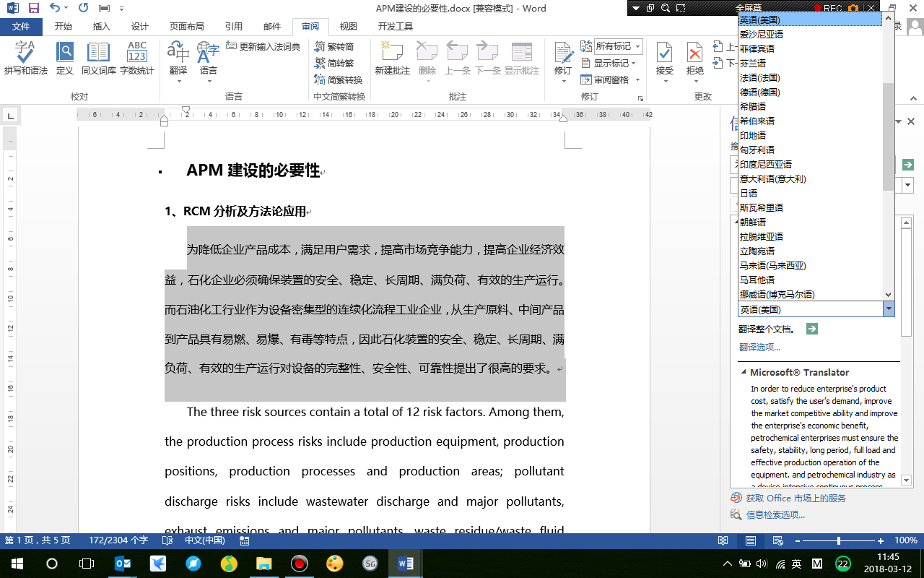Switch to web layout view icon
This screenshot has height=578, width=924.
pos(778,540)
